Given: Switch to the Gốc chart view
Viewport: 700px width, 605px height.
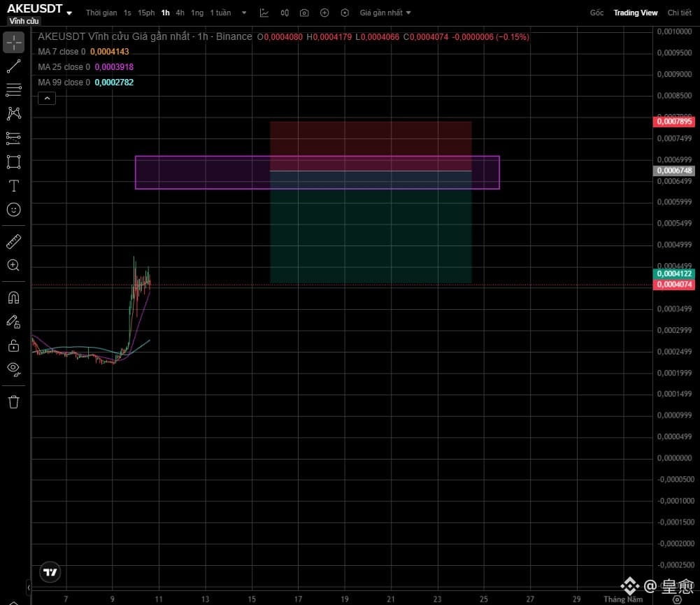Looking at the screenshot, I should coord(597,13).
